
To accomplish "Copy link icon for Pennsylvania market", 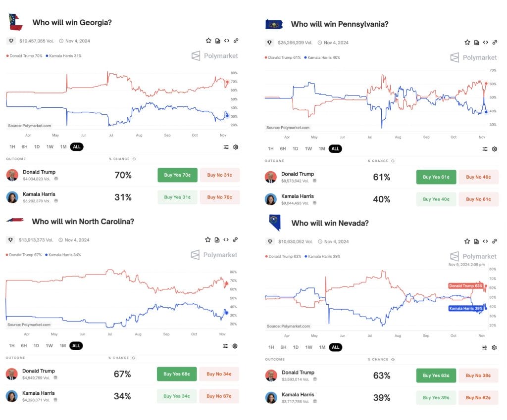I will coord(495,43).
